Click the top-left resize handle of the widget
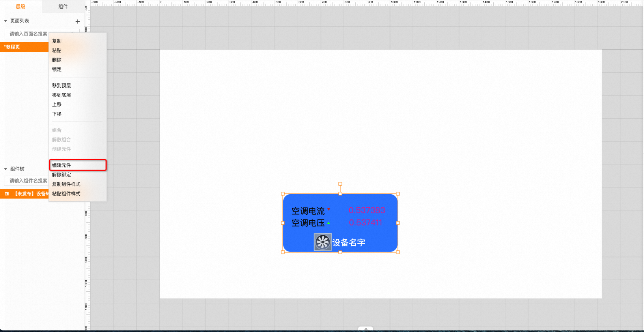The height and width of the screenshot is (332, 644). [x=283, y=194]
